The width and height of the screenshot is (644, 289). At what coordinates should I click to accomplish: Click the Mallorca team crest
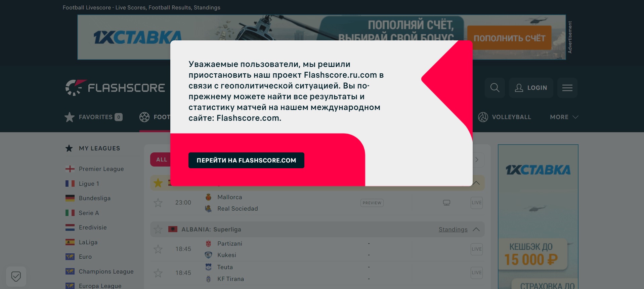(208, 197)
